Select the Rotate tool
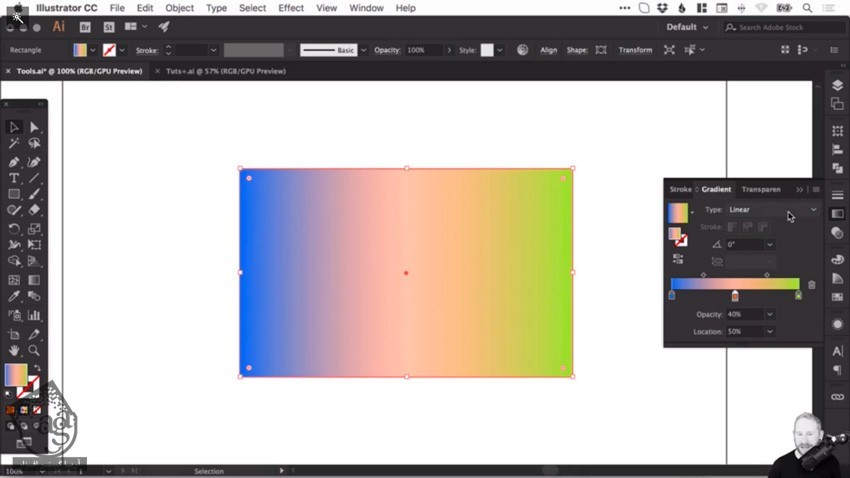The height and width of the screenshot is (478, 850). (x=14, y=229)
